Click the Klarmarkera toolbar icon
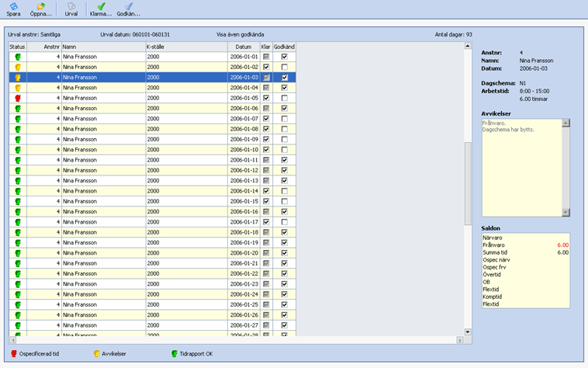The height and width of the screenshot is (368, 588). pyautogui.click(x=101, y=6)
